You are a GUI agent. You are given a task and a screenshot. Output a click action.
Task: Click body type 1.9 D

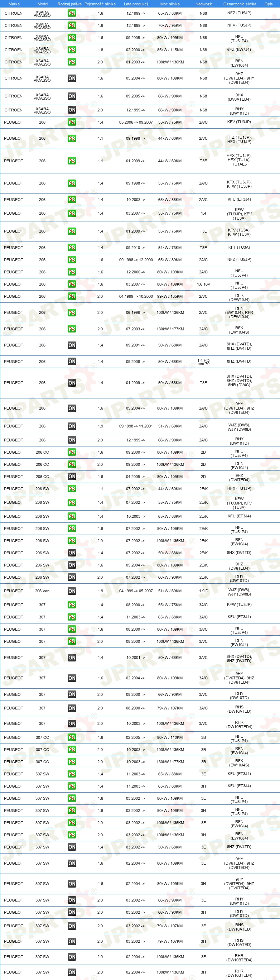click(204, 591)
